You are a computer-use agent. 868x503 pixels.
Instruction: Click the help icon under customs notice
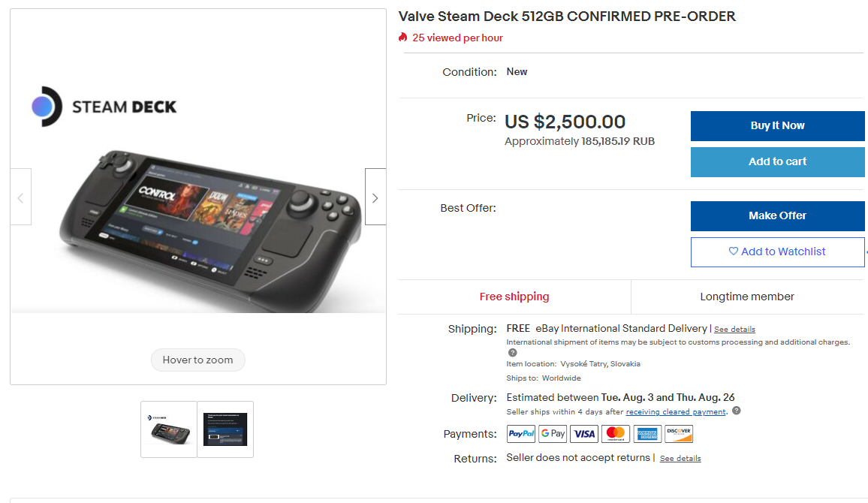tap(513, 353)
